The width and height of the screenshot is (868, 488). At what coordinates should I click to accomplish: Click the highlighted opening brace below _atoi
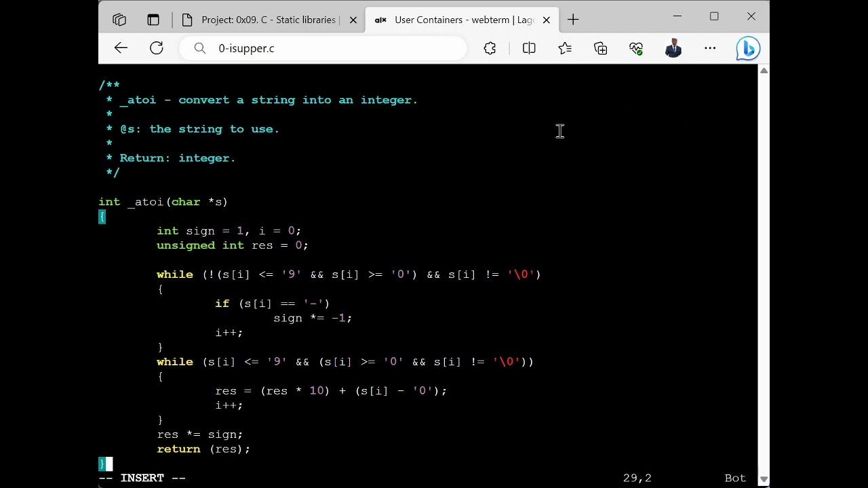[x=102, y=217]
